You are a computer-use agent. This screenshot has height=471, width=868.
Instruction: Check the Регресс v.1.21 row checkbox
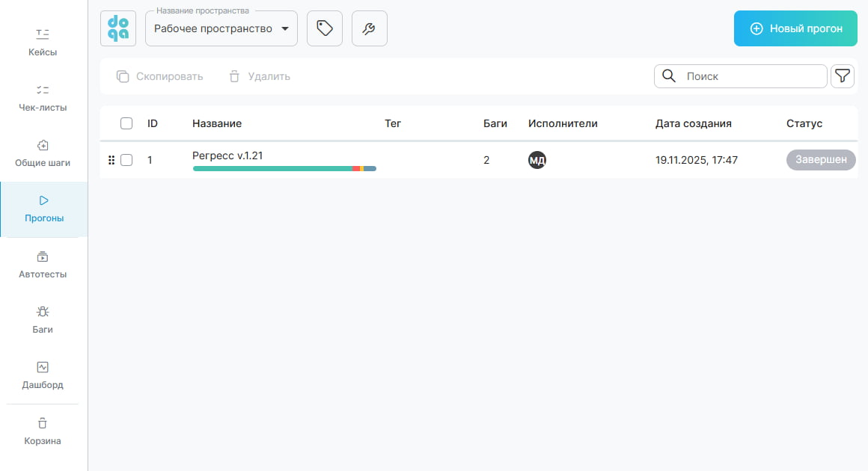(x=126, y=160)
